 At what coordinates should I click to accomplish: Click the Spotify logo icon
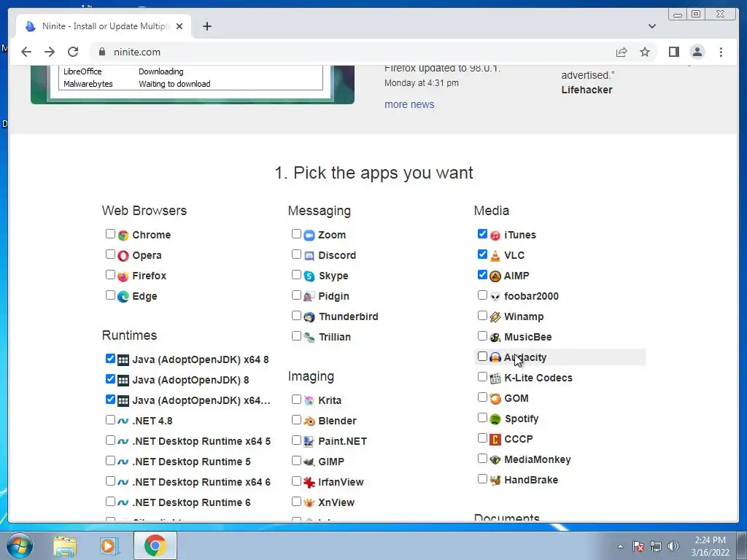[495, 419]
